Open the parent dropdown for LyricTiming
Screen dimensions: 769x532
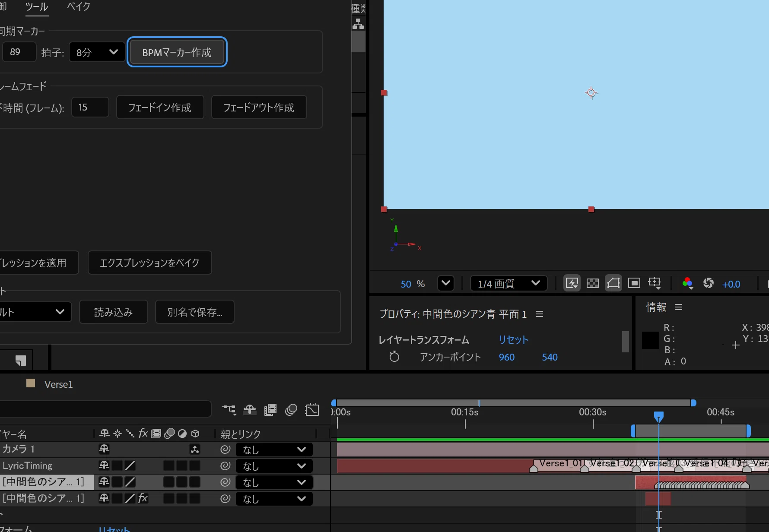(274, 466)
